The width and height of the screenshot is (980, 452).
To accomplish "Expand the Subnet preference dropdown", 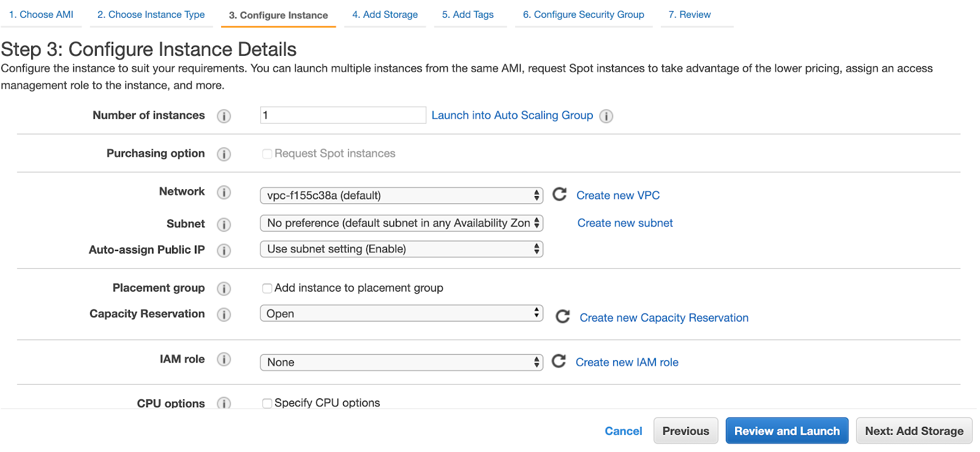I will [401, 223].
